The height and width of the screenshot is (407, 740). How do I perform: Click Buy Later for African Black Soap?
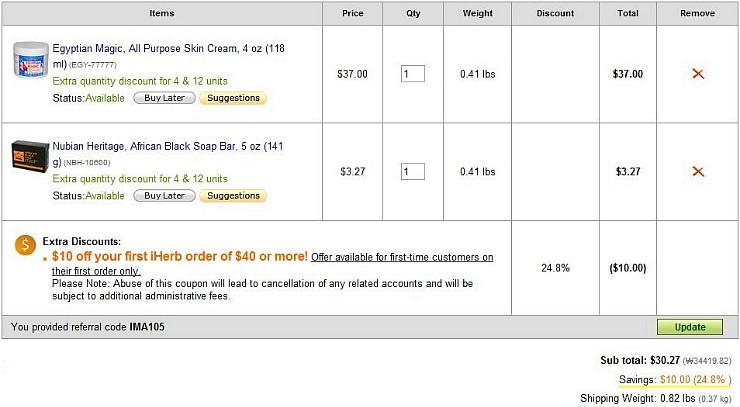[164, 196]
